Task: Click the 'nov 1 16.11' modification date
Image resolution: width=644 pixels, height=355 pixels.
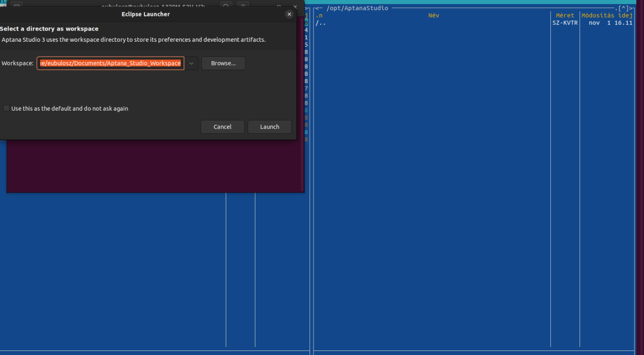Action: (x=610, y=23)
